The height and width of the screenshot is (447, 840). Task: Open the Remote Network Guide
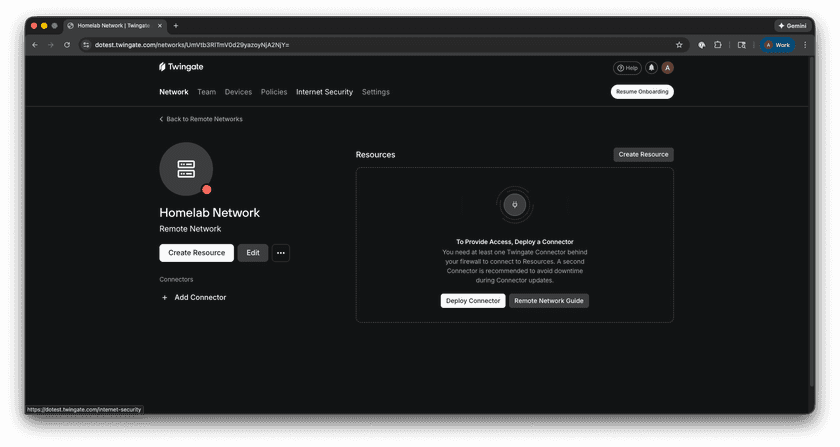coord(549,301)
